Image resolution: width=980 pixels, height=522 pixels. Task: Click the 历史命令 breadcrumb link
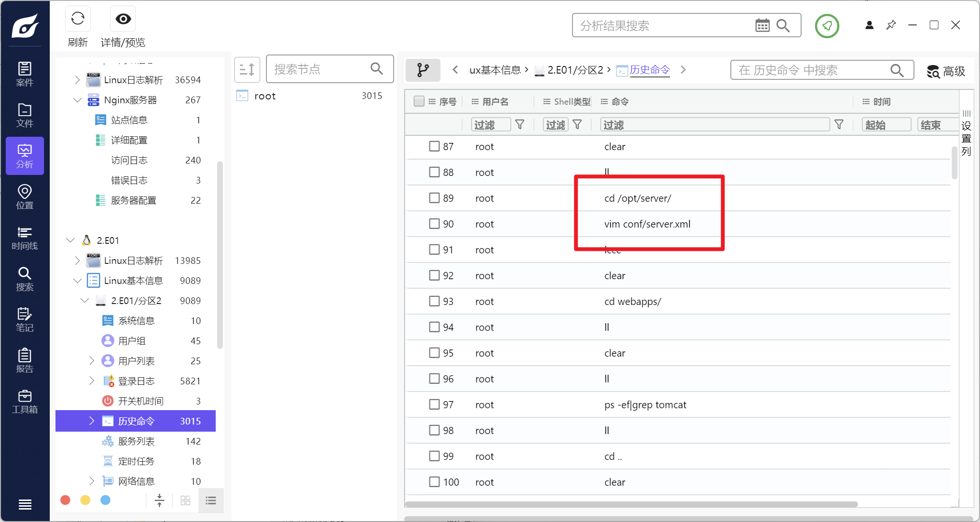[650, 70]
